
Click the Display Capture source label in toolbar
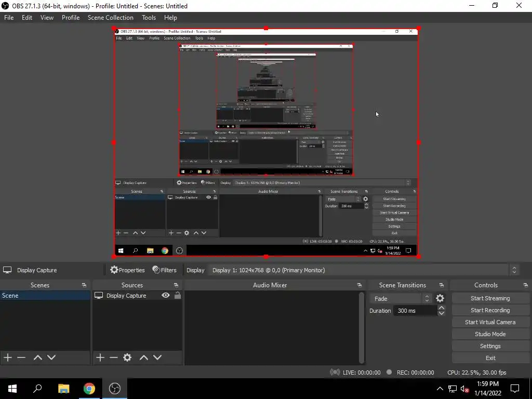coord(37,270)
